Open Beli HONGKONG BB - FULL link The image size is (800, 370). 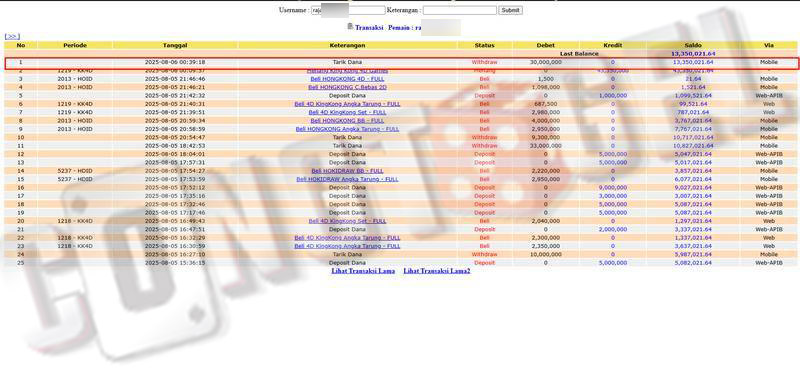coord(347,120)
